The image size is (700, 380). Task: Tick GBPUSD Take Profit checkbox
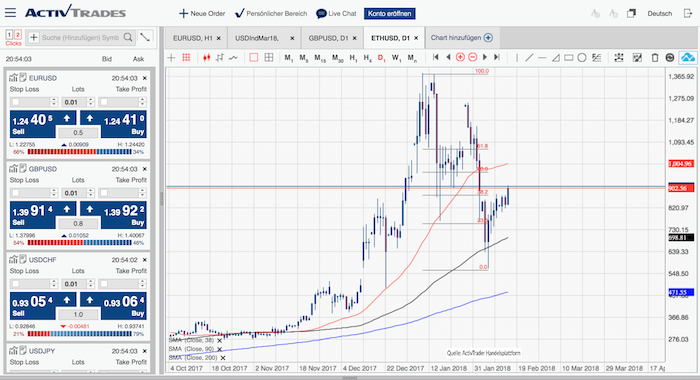coord(104,193)
